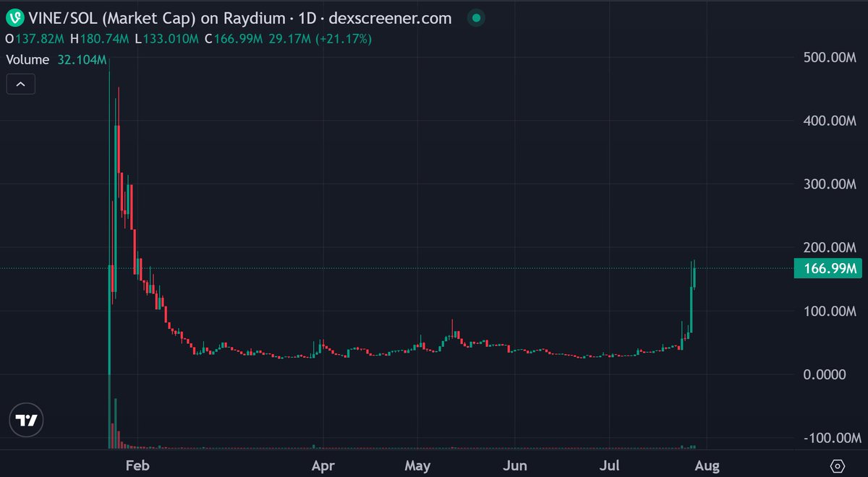This screenshot has width=868, height=477.
Task: Click the close value C166.99M
Action: tap(233, 38)
